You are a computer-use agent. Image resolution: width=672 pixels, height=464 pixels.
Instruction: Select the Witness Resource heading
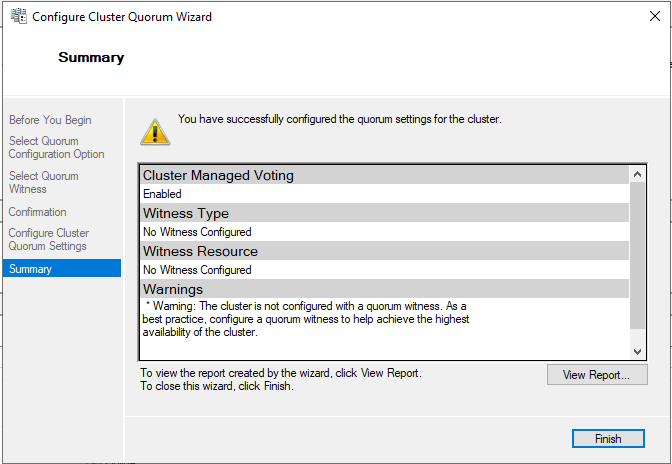(200, 251)
